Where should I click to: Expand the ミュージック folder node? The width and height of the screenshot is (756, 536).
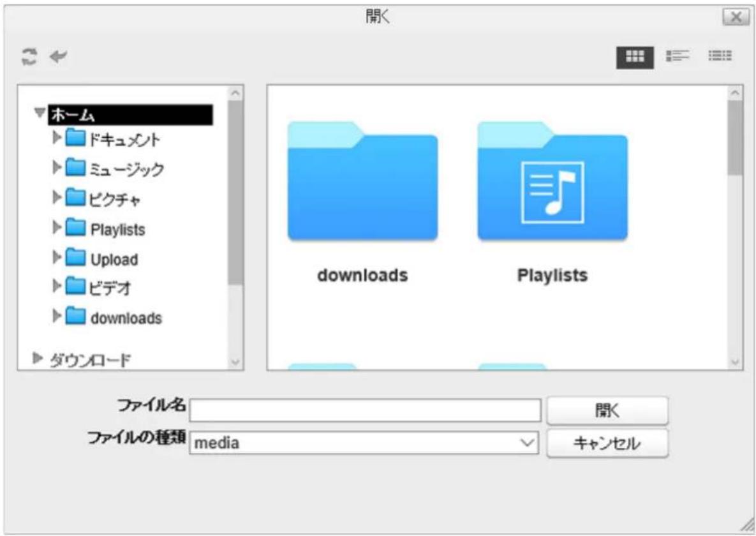tap(56, 167)
